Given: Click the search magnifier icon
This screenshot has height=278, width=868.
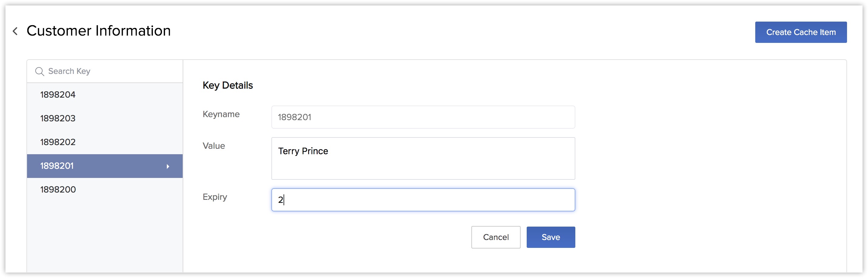Looking at the screenshot, I should [x=40, y=71].
